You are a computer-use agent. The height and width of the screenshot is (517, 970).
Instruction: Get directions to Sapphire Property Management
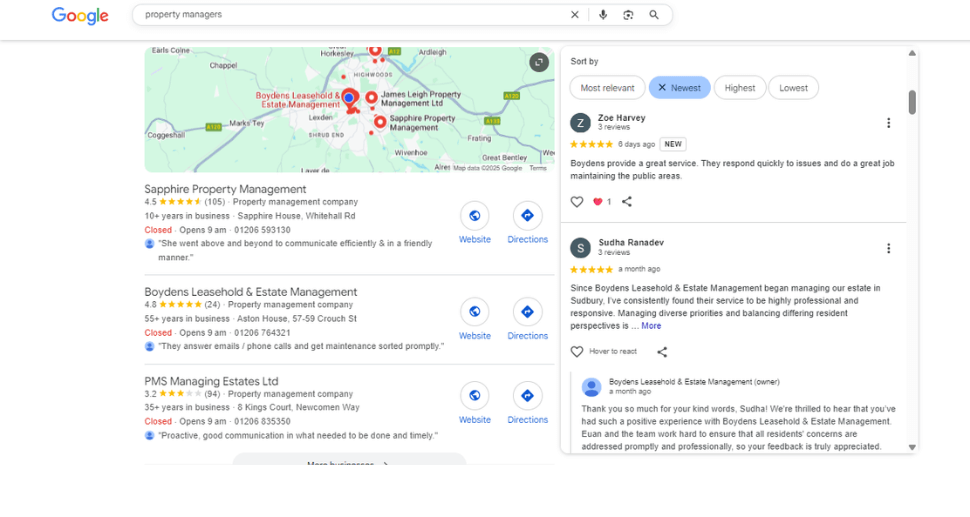click(527, 215)
